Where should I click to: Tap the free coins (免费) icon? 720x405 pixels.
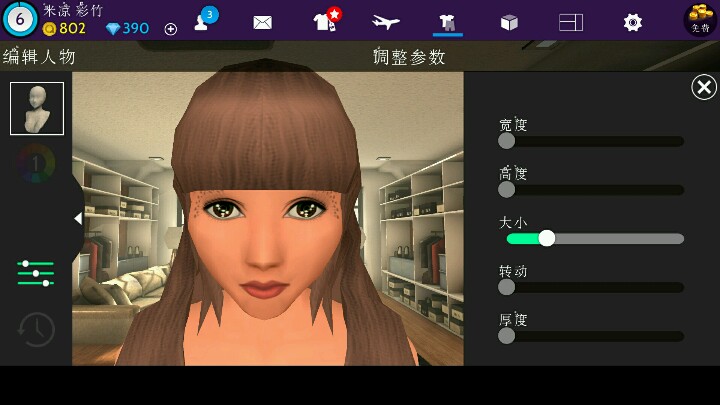699,19
